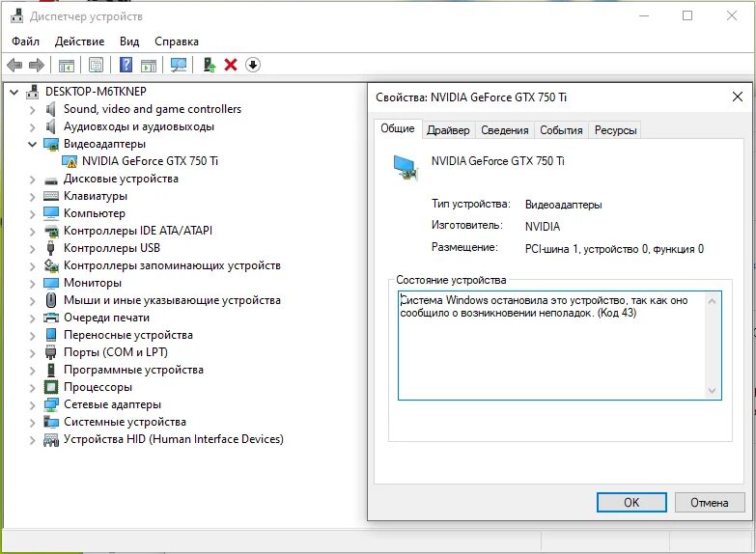Click the Клавиатуры keyboard icon
The width and height of the screenshot is (756, 554).
click(51, 196)
